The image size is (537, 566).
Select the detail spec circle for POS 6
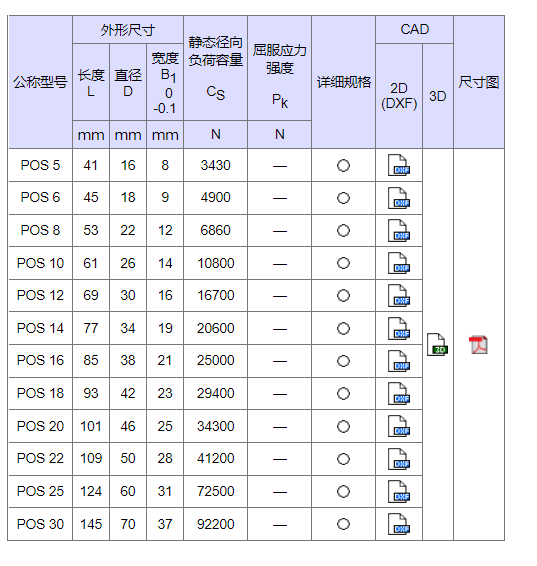point(343,198)
